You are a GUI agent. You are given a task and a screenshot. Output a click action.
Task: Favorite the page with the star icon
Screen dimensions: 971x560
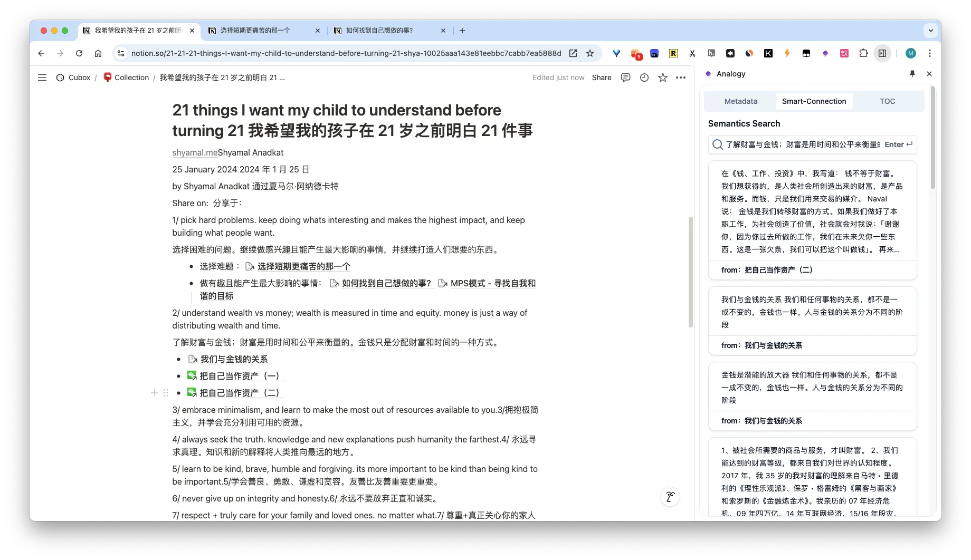point(662,78)
